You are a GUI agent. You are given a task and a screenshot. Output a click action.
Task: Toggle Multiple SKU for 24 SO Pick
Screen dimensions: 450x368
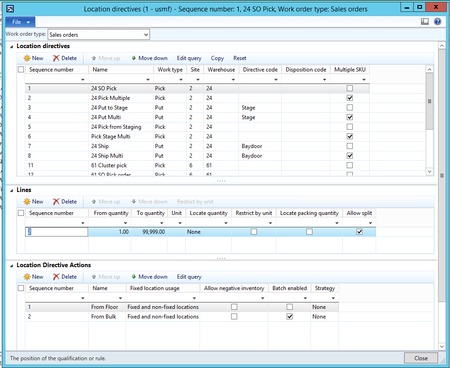pos(349,88)
